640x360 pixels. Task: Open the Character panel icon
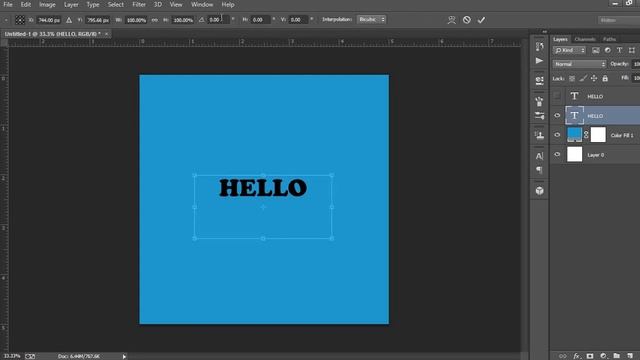(540, 156)
